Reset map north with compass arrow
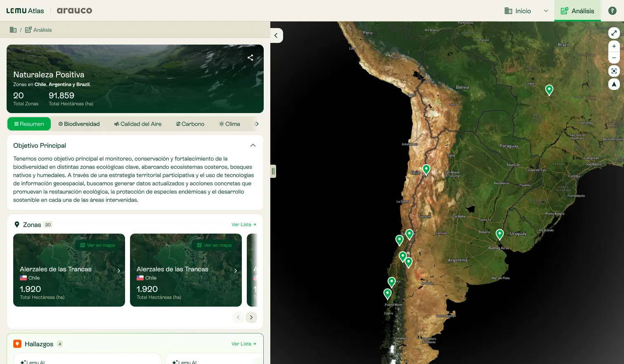The height and width of the screenshot is (364, 624). [614, 84]
